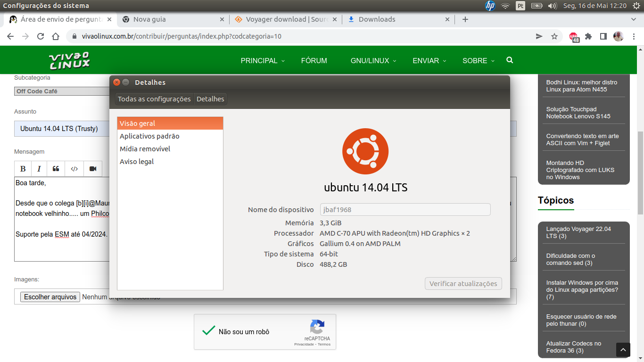Screen dimensions: 644x362
Task: Switch to the Downloads tab
Action: (x=398, y=19)
